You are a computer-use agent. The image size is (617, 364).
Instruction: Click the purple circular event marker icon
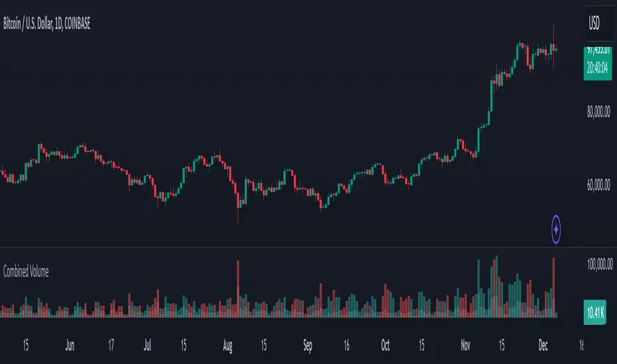557,229
